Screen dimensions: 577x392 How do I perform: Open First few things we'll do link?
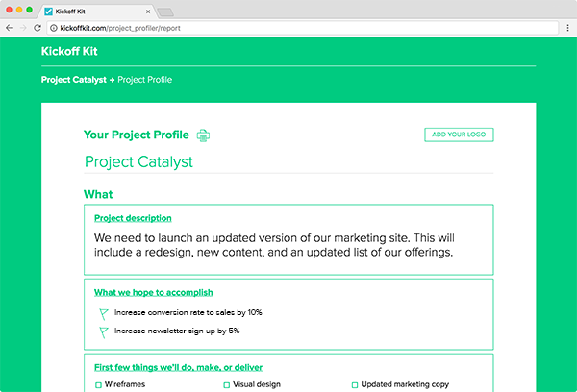tap(179, 367)
